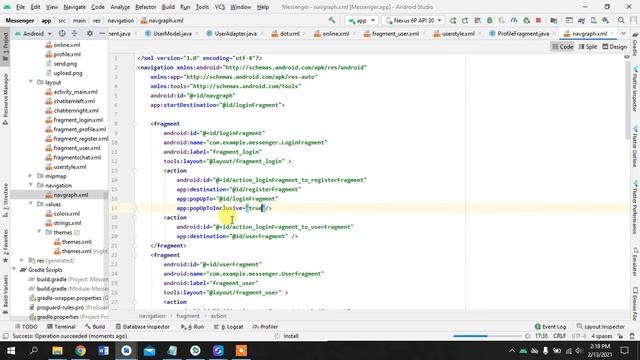Screen dimensions: 640x360
Task: Open Project Structure folder icon
Action: pyautogui.click(x=553, y=20)
